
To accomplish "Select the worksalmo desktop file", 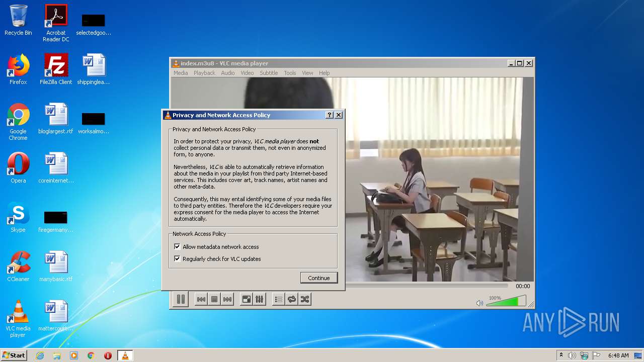I will (94, 123).
